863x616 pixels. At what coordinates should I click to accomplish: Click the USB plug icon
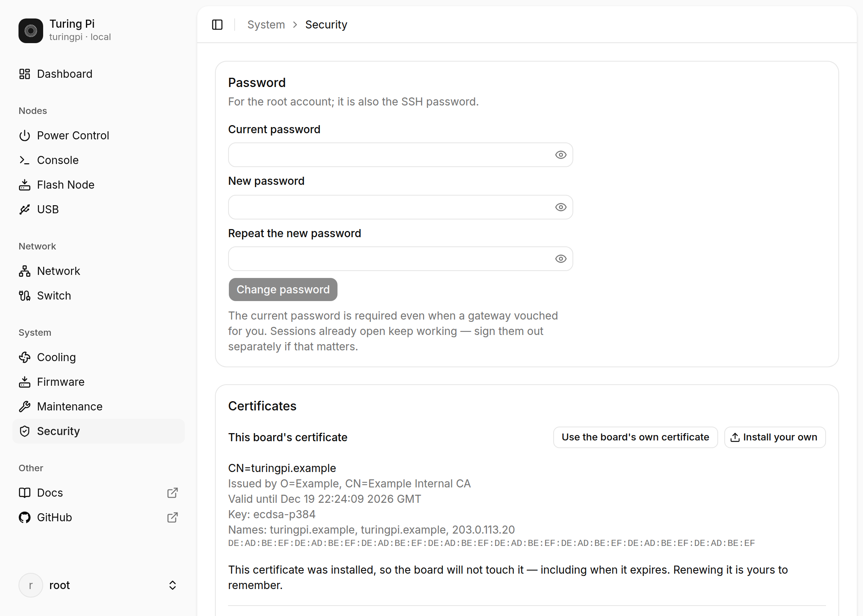click(25, 209)
